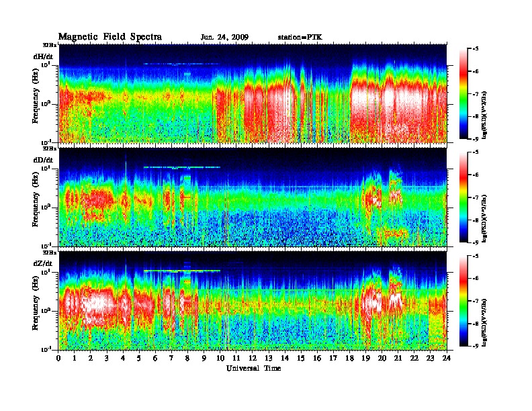This screenshot has height=411, width=532.
Task: Click the color bar beside the dH/dt panel
Action: (x=463, y=94)
